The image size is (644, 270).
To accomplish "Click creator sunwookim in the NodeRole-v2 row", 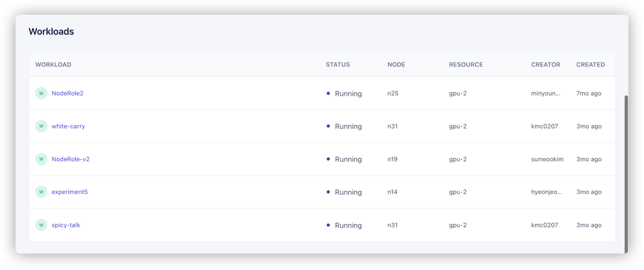I will click(547, 159).
